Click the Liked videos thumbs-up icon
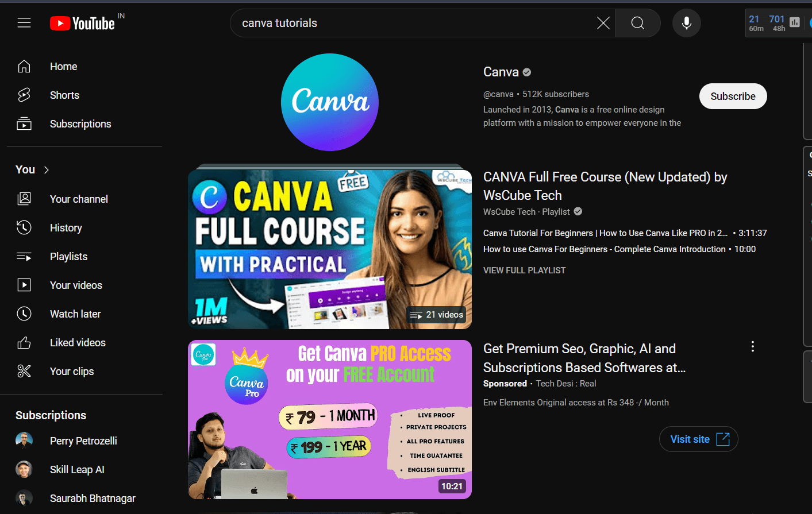Image resolution: width=812 pixels, height=514 pixels. tap(24, 343)
